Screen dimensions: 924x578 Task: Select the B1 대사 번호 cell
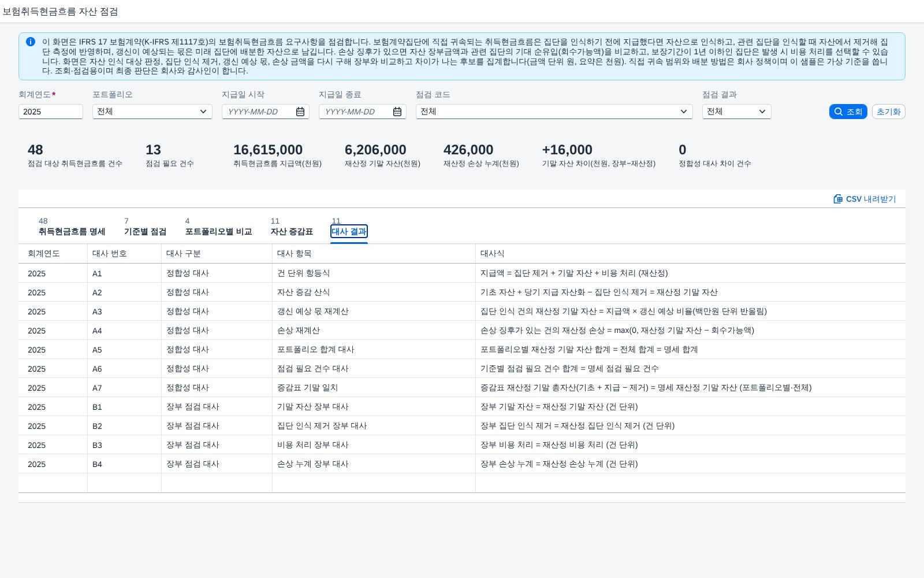coord(125,407)
